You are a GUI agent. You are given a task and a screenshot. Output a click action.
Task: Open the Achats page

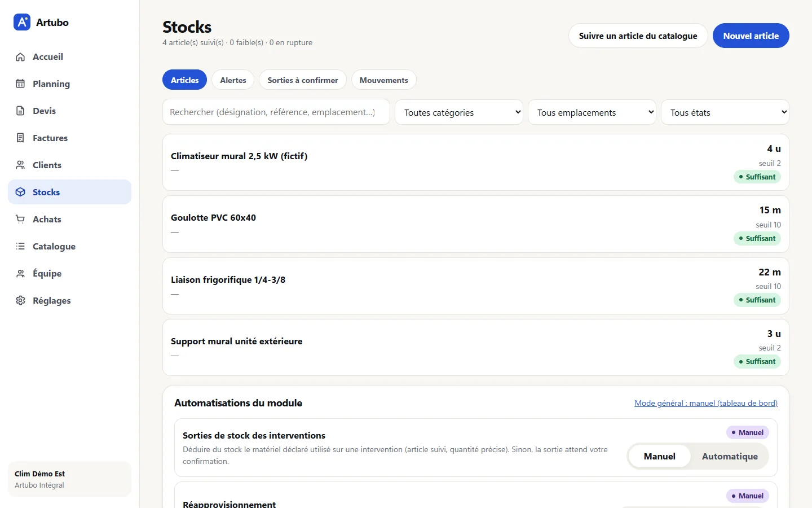coord(69,219)
